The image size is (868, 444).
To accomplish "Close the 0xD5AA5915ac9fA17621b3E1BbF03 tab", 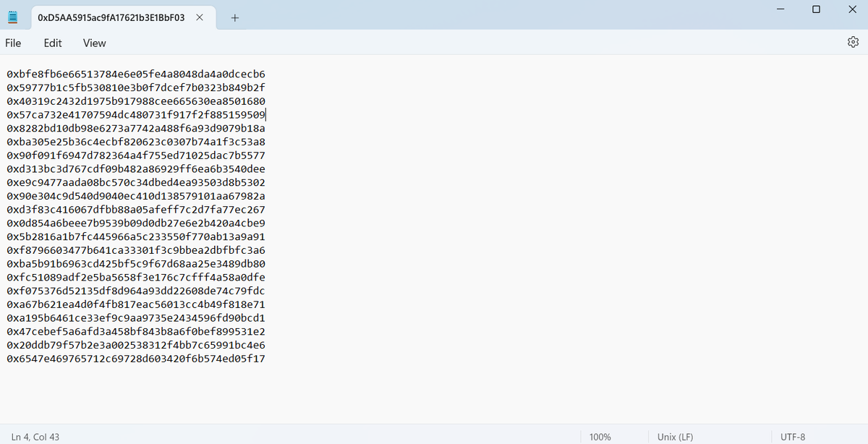I will [x=200, y=17].
